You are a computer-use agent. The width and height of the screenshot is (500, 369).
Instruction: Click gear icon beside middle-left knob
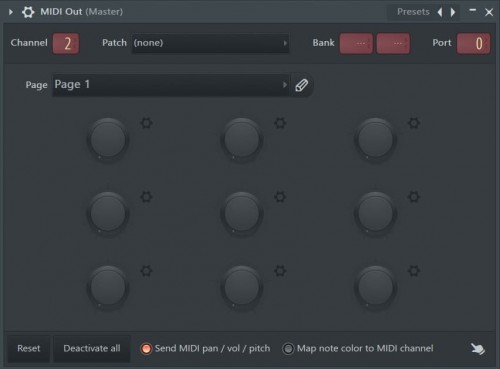click(146, 197)
